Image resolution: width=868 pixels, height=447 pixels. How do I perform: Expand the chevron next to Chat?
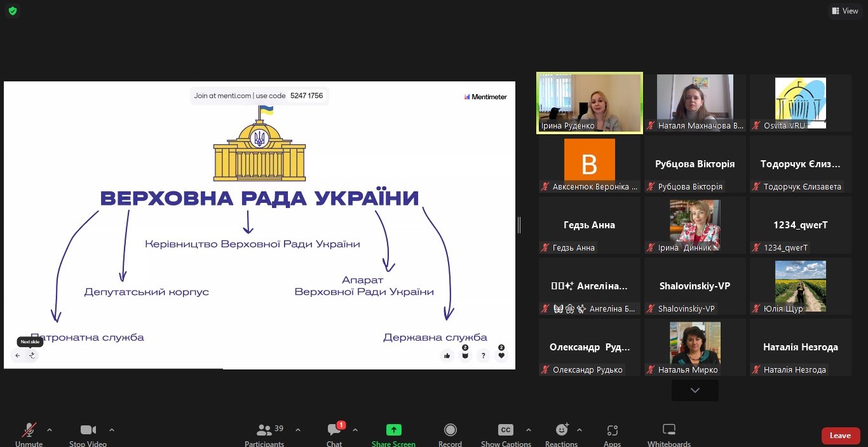(x=355, y=430)
